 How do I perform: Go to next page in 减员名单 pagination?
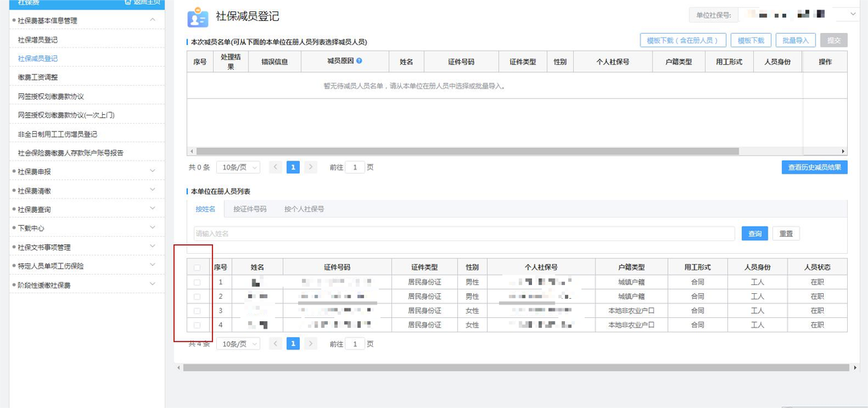[310, 167]
